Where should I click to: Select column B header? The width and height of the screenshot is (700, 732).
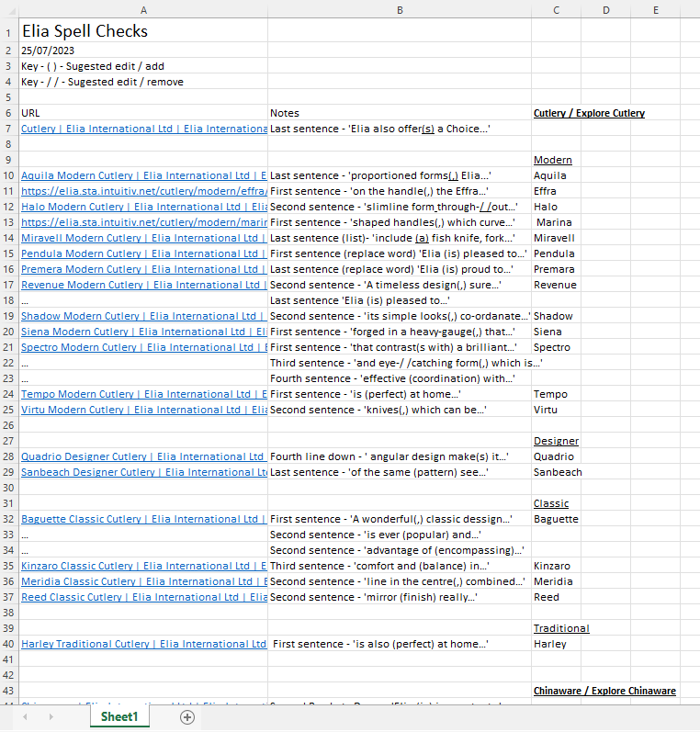coord(400,8)
